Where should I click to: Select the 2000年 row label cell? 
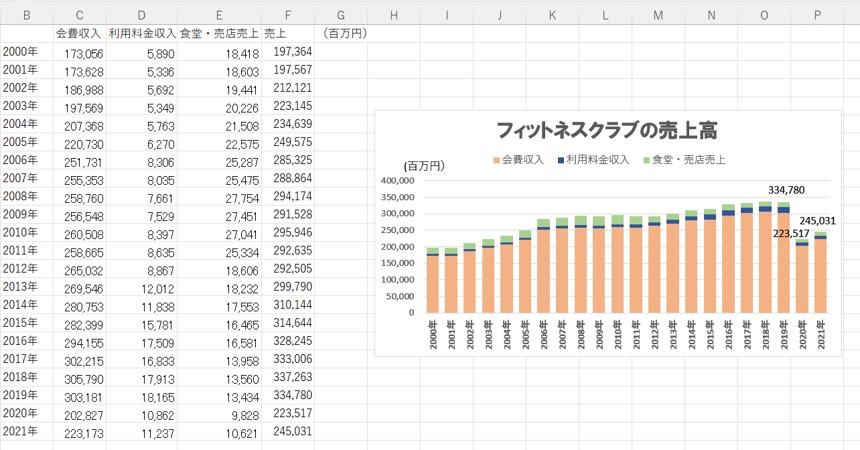click(x=27, y=52)
